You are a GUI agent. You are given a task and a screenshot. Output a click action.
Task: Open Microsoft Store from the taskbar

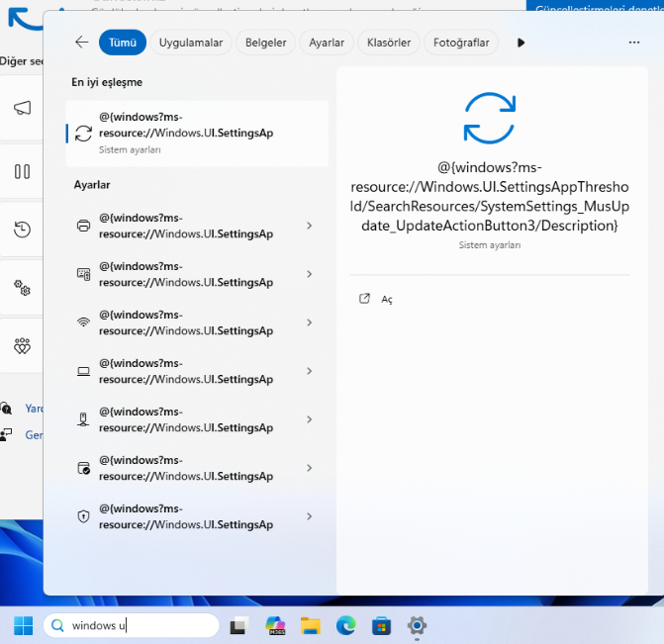(381, 626)
